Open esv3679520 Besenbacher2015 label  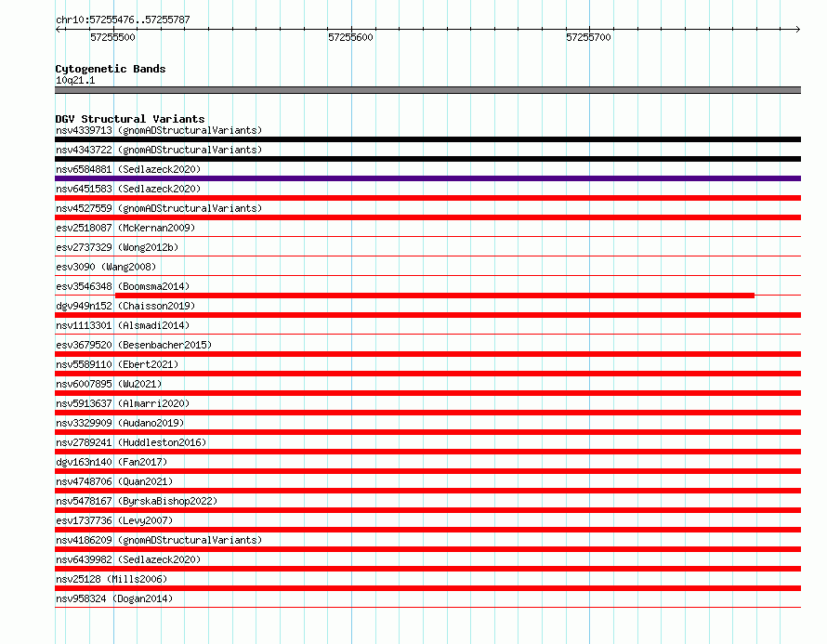coord(134,345)
